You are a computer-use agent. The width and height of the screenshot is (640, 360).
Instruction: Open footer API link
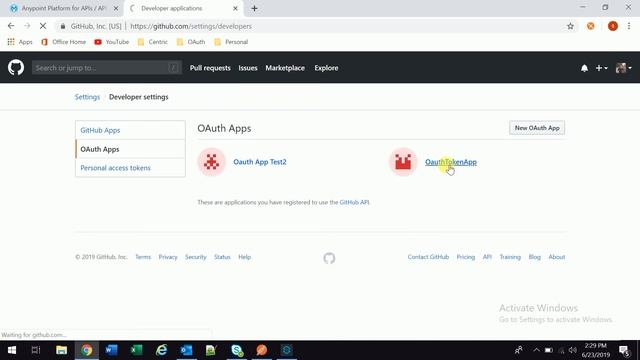coord(487,257)
